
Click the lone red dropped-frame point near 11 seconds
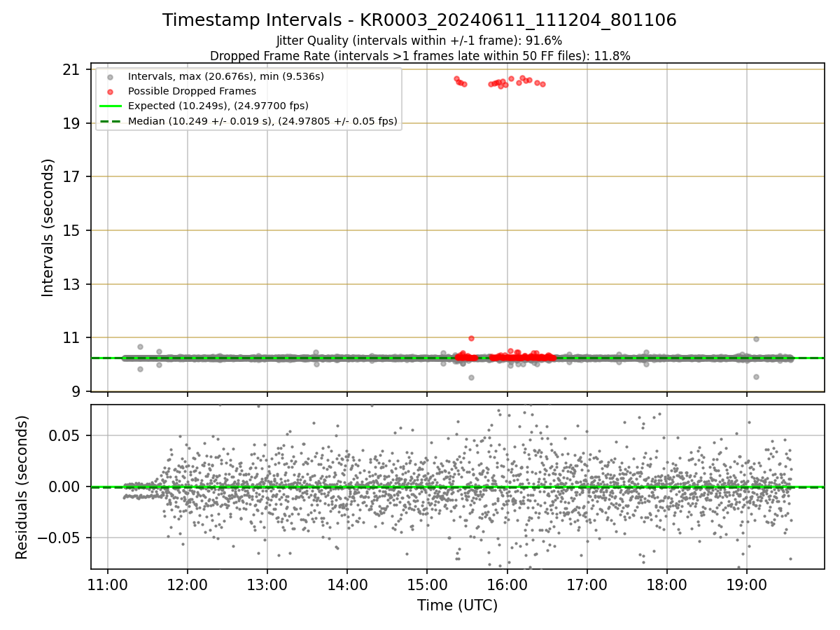click(471, 338)
